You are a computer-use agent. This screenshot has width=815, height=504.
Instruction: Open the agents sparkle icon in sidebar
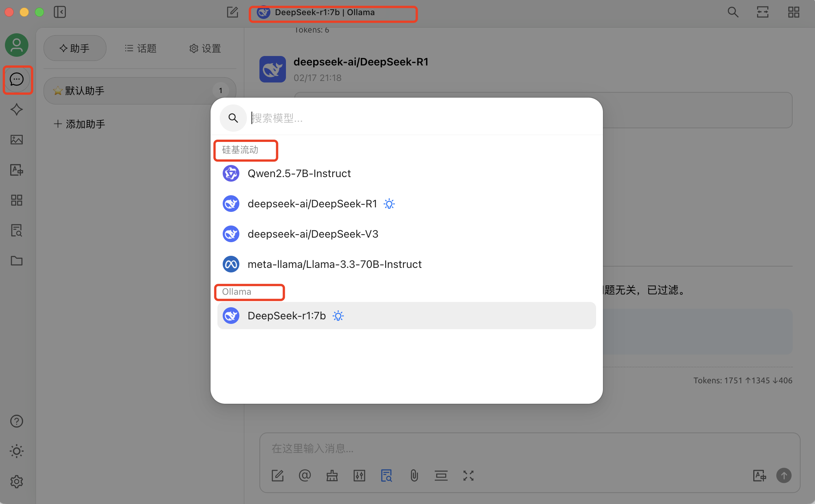point(17,110)
